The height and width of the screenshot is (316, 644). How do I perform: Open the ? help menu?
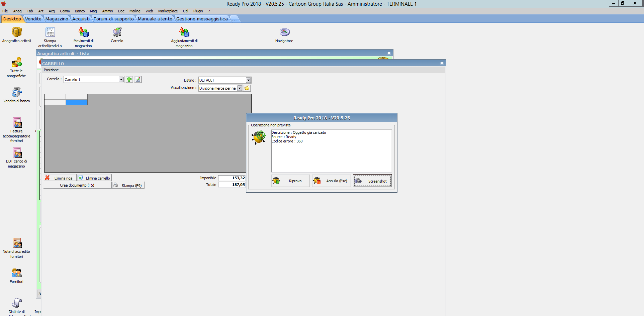(x=209, y=11)
